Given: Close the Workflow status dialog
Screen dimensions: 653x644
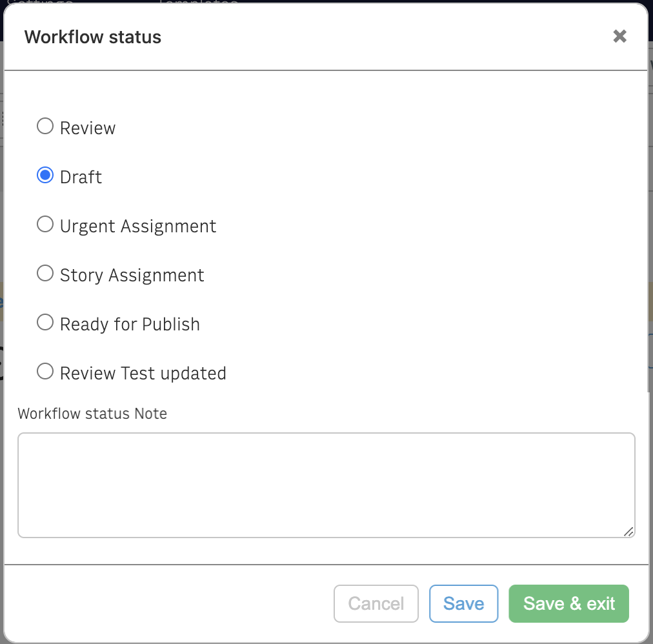Looking at the screenshot, I should pos(619,36).
